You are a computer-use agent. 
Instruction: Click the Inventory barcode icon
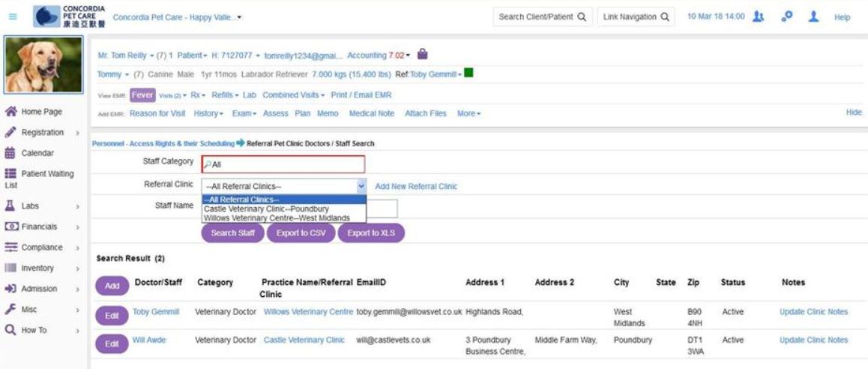pos(10,268)
